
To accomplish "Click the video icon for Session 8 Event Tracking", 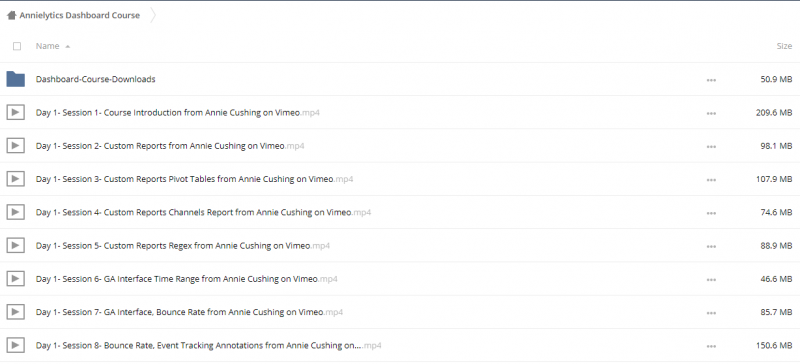I will pyautogui.click(x=16, y=345).
